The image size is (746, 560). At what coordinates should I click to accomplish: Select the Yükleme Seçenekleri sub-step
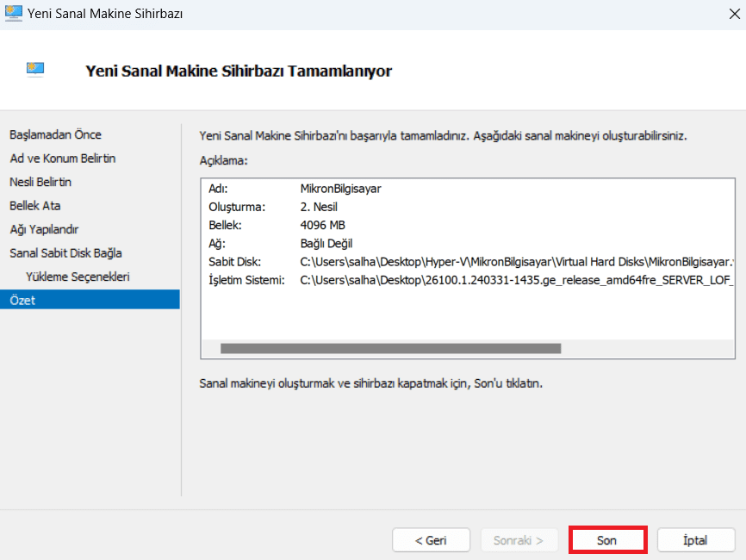pos(78,277)
